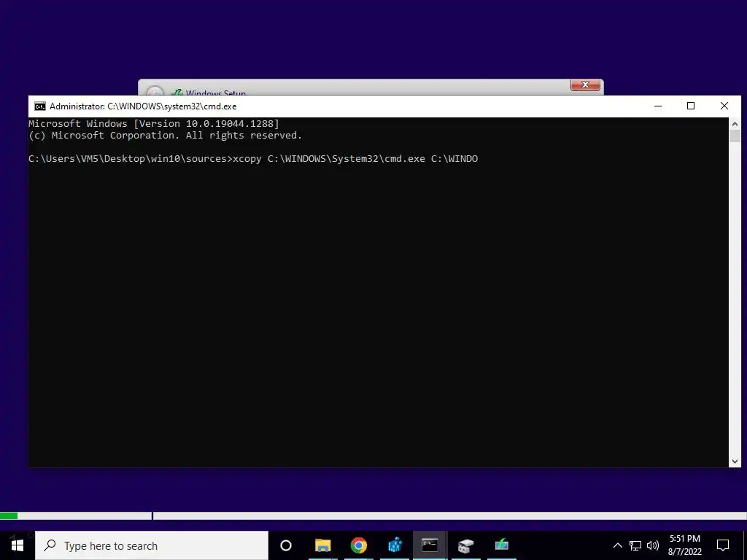This screenshot has width=747, height=560.
Task: Click the vertical scrollbar thumb in cmd
Action: (735, 136)
